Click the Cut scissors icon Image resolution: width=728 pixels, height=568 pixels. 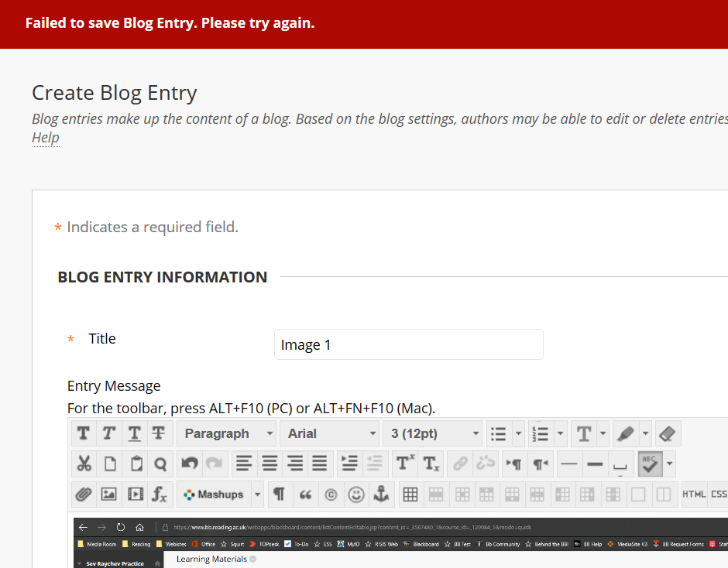coord(84,464)
